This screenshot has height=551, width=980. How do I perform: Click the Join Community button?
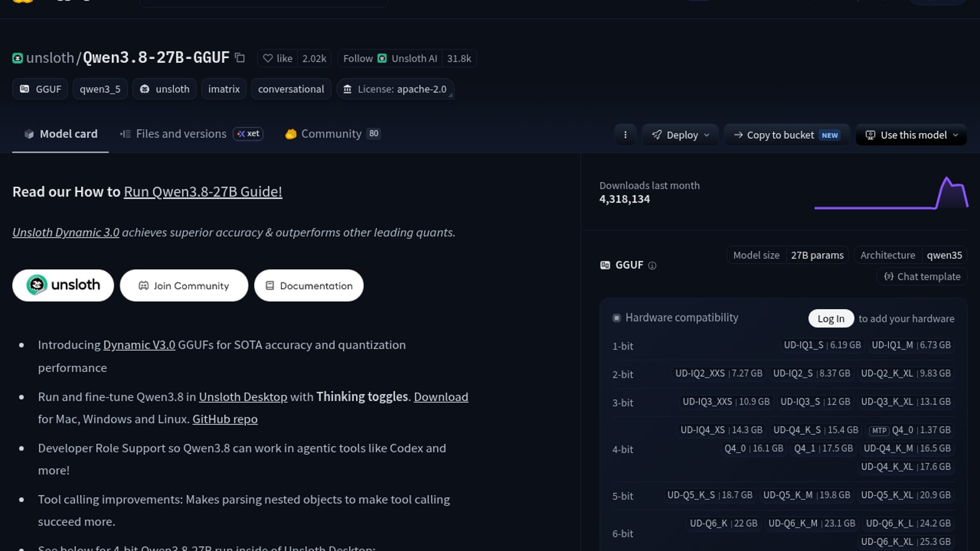click(184, 285)
